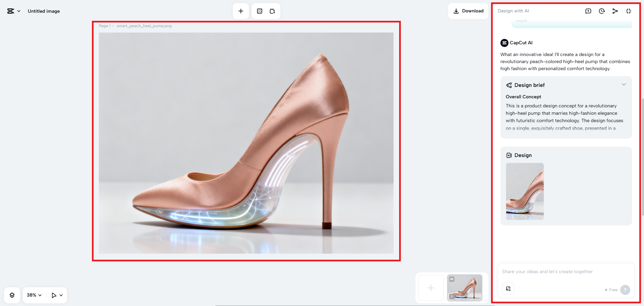Click the share icon in AI panel

(x=615, y=11)
